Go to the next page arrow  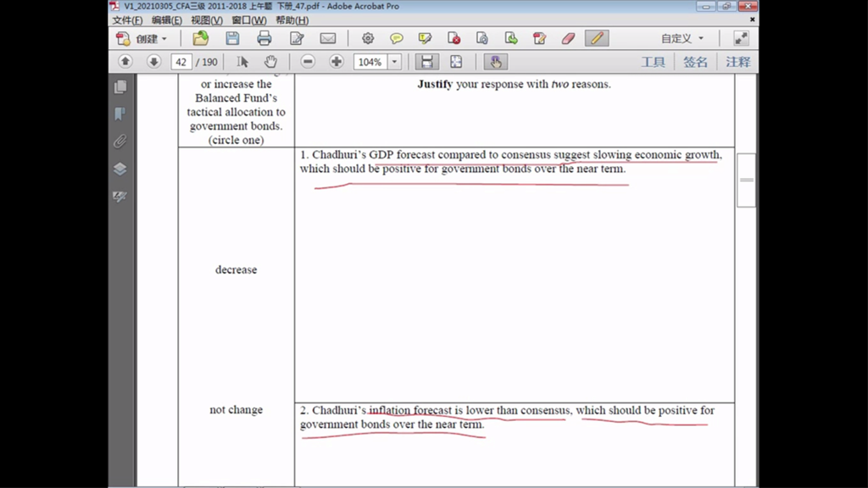[153, 62]
